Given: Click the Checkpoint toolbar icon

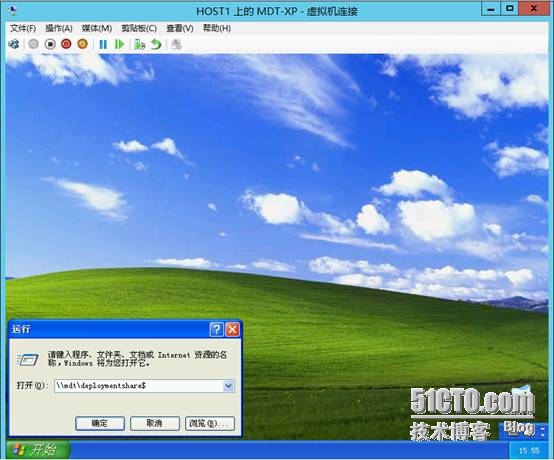Looking at the screenshot, I should click(140, 45).
